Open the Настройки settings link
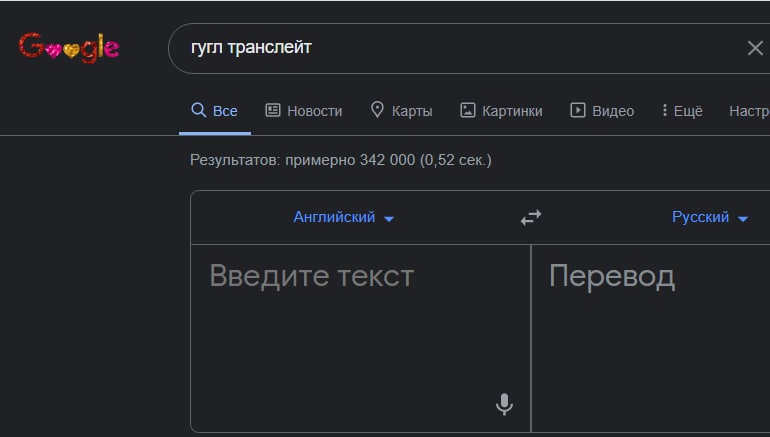This screenshot has height=437, width=770. (749, 111)
